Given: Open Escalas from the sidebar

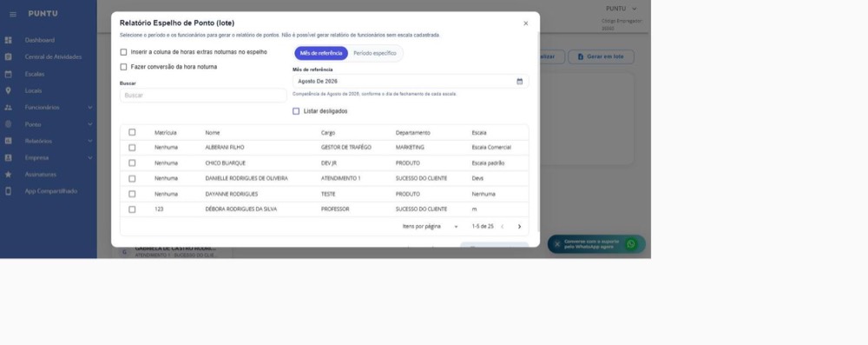Looking at the screenshot, I should tap(35, 74).
